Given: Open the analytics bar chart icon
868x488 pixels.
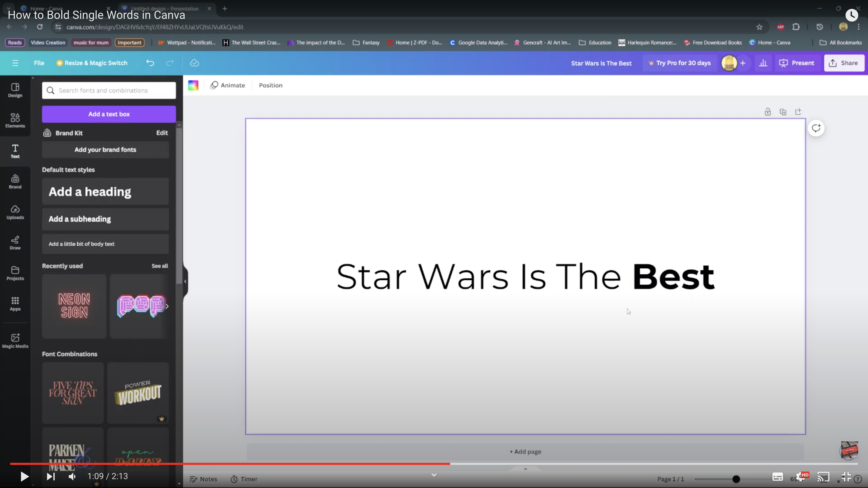Looking at the screenshot, I should pos(763,63).
